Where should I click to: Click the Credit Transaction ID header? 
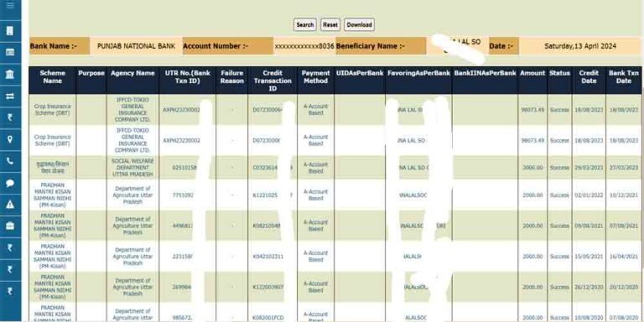click(x=273, y=80)
